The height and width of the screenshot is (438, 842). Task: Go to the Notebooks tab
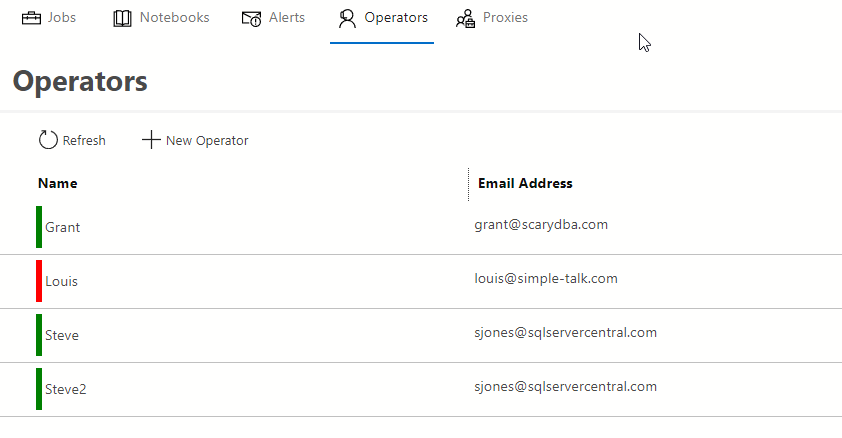click(x=174, y=18)
